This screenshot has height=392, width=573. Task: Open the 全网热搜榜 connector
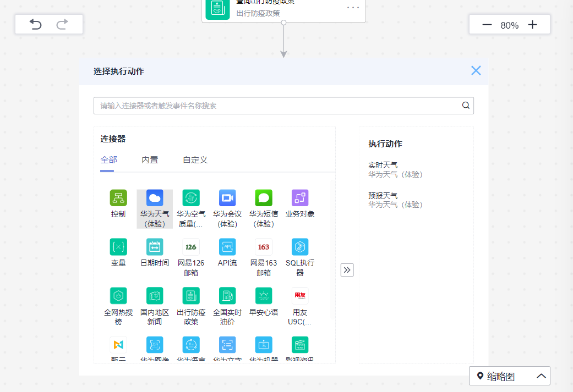point(118,307)
